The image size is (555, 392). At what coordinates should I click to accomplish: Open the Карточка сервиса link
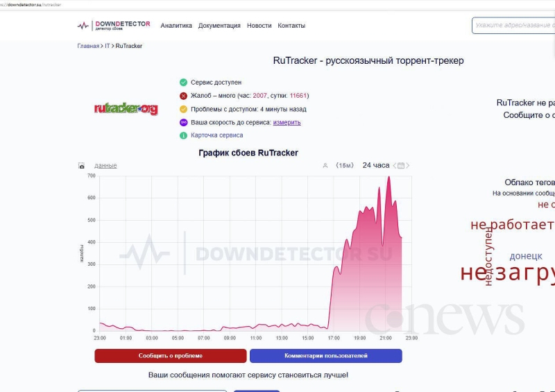tap(216, 135)
